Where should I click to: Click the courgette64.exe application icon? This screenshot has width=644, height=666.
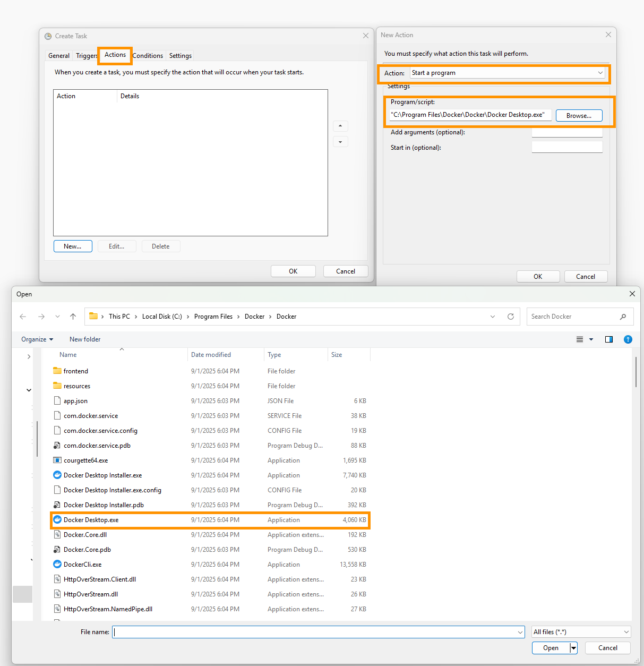[57, 460]
